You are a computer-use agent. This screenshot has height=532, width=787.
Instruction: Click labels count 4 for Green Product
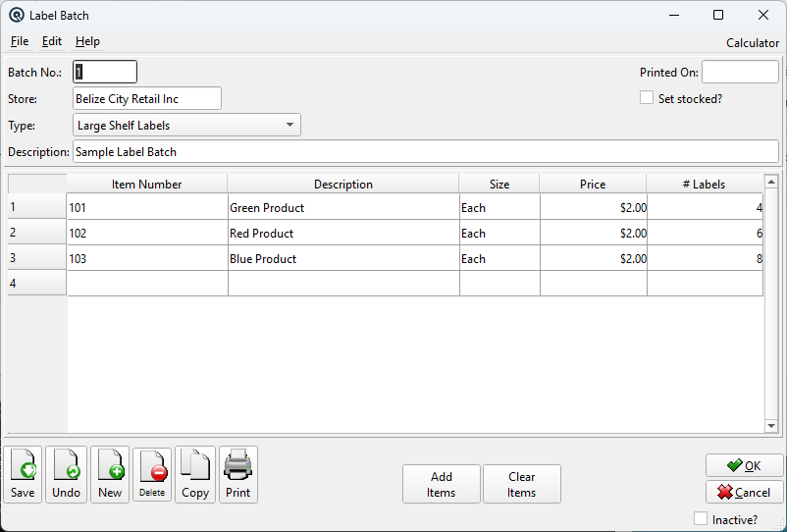pos(706,207)
